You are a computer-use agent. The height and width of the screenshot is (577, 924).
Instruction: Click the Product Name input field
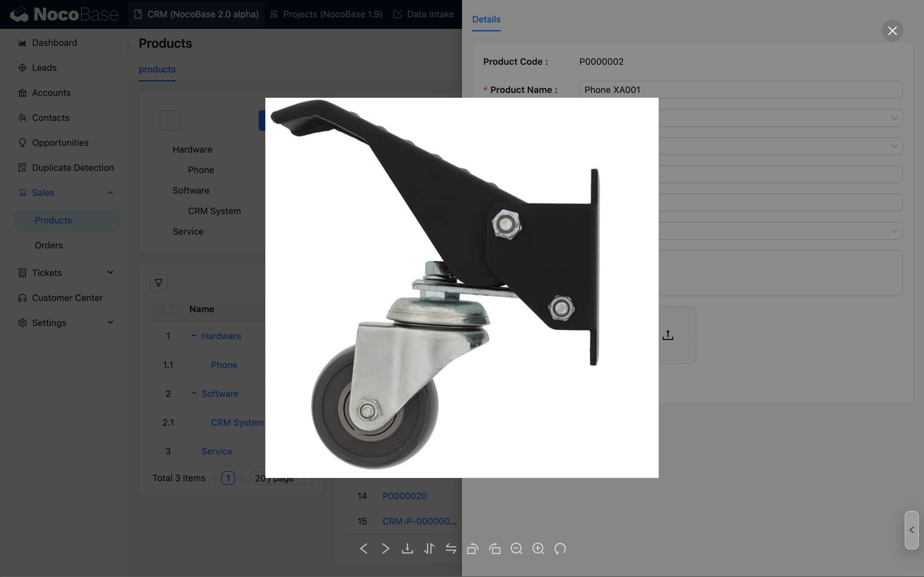point(741,90)
